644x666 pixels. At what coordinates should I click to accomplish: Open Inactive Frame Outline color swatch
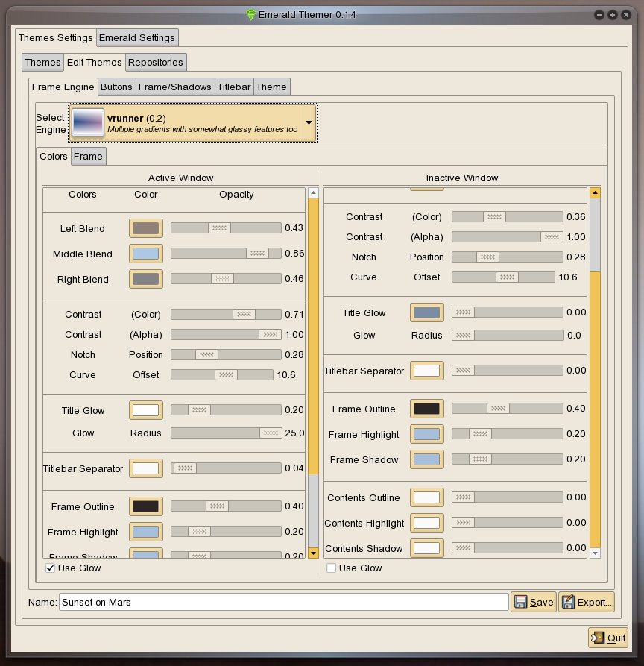[426, 408]
